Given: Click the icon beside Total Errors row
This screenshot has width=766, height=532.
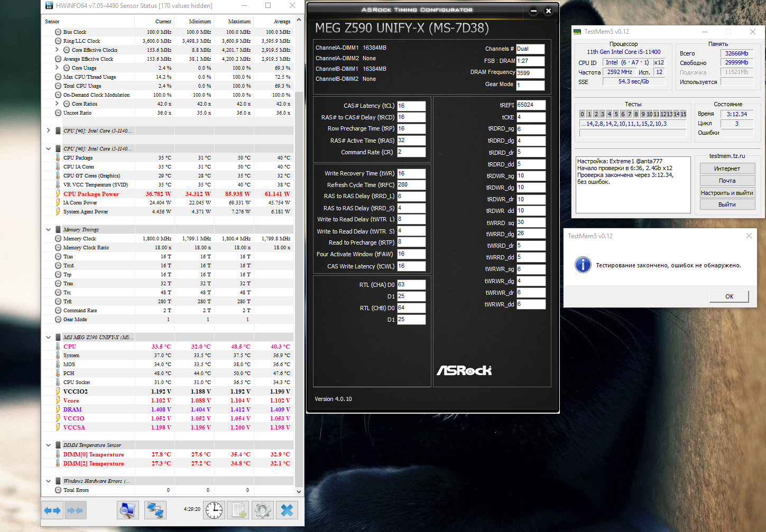Looking at the screenshot, I should point(58,490).
